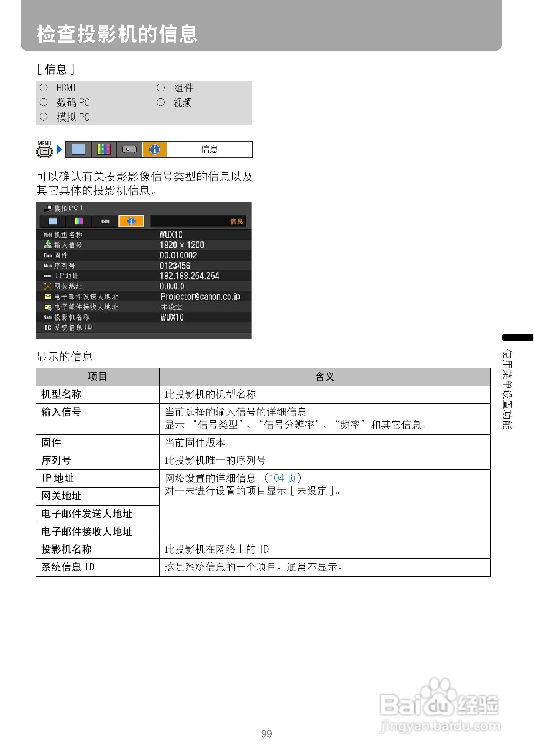Screen dimensions: 534x756
Task: Click the 项目 table column header
Action: point(98,377)
